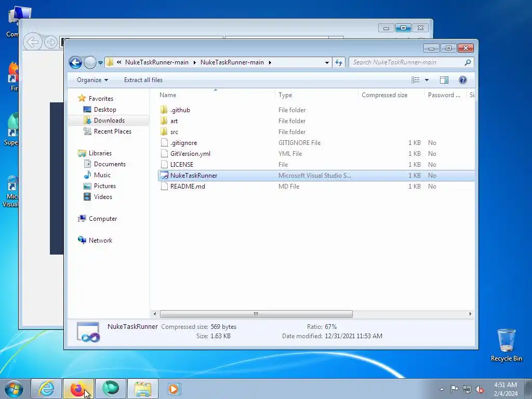Go to Downloads in Favorites
This screenshot has height=399, width=532.
[109, 121]
